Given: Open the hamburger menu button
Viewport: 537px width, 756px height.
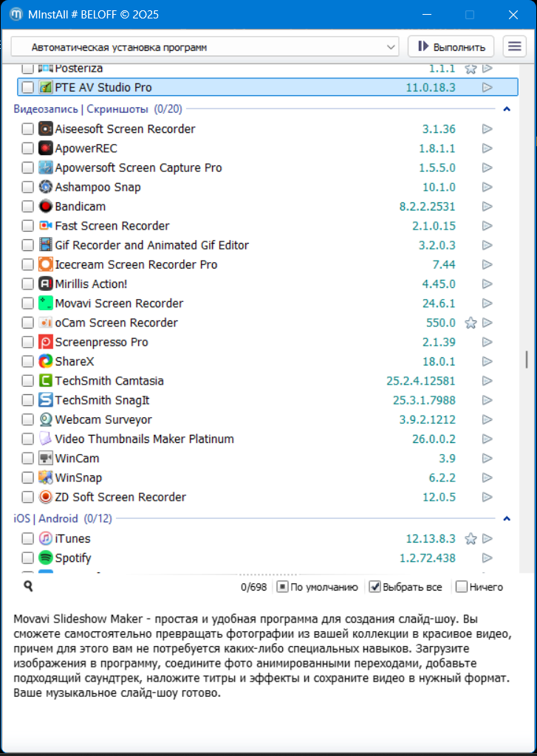Looking at the screenshot, I should point(514,47).
